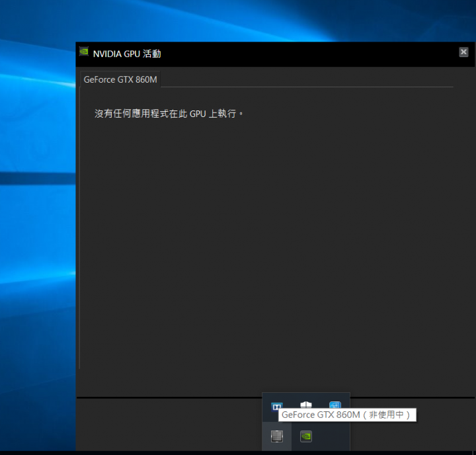
Task: Open the Windows Defender shield tray icon
Action: point(305,405)
